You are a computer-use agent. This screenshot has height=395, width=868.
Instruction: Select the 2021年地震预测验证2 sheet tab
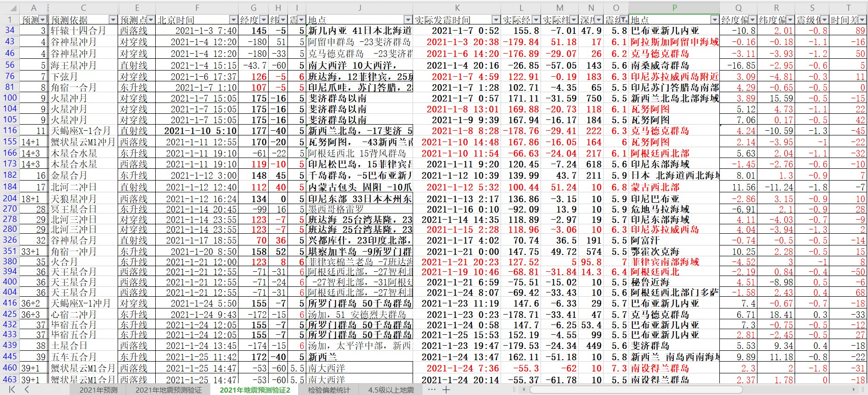coord(255,390)
